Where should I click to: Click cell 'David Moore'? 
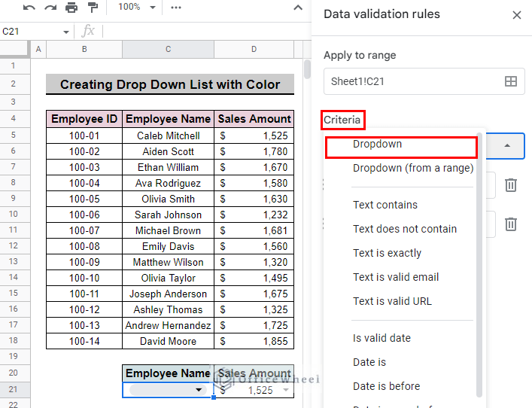[x=168, y=341]
